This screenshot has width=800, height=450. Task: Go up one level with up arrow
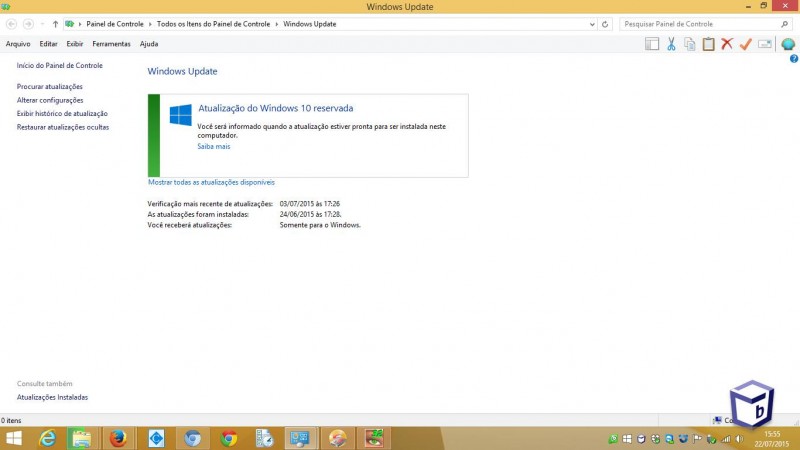tap(55, 23)
